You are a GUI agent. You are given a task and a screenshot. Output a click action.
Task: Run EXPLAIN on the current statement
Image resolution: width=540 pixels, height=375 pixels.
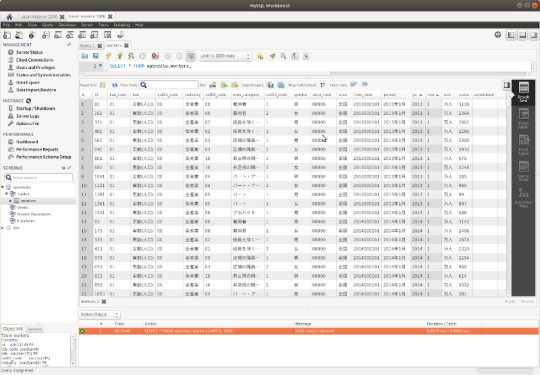[131, 56]
